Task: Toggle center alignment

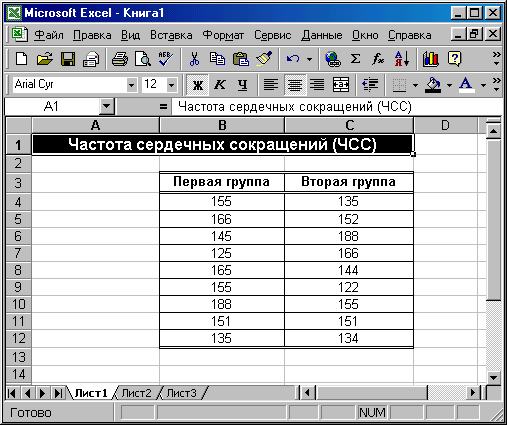Action: click(x=295, y=85)
